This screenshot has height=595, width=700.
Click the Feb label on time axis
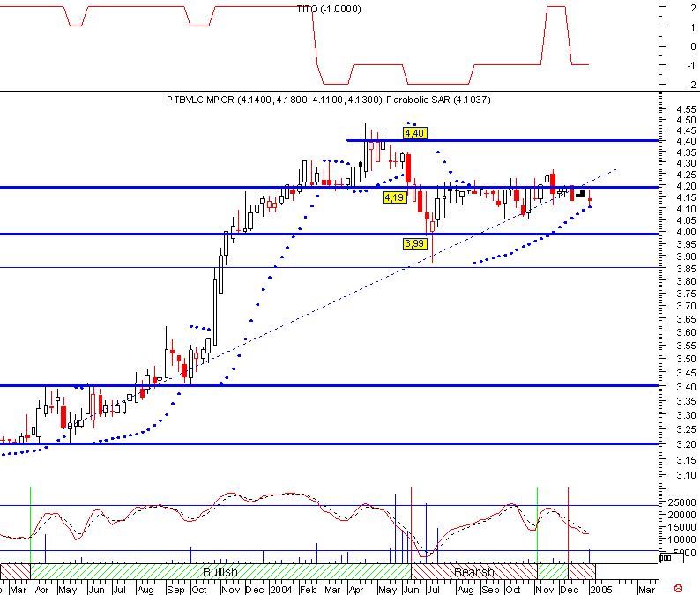pyautogui.click(x=308, y=590)
